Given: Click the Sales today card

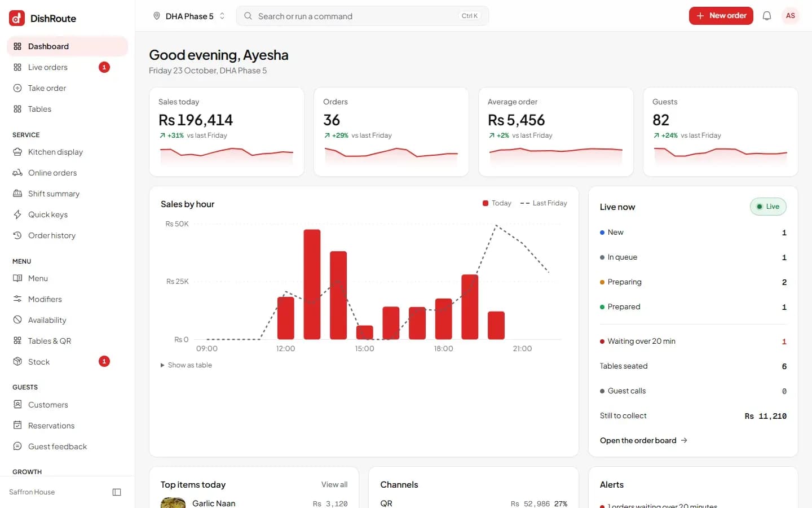Looking at the screenshot, I should [227, 132].
